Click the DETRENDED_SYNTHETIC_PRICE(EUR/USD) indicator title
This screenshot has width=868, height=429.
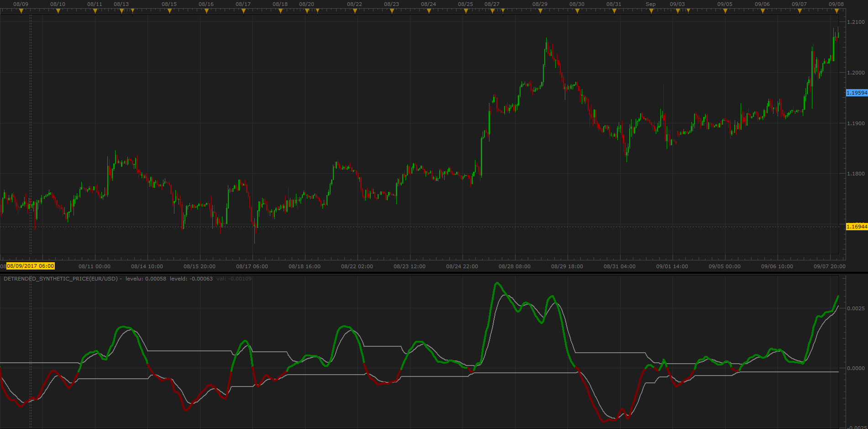click(61, 279)
